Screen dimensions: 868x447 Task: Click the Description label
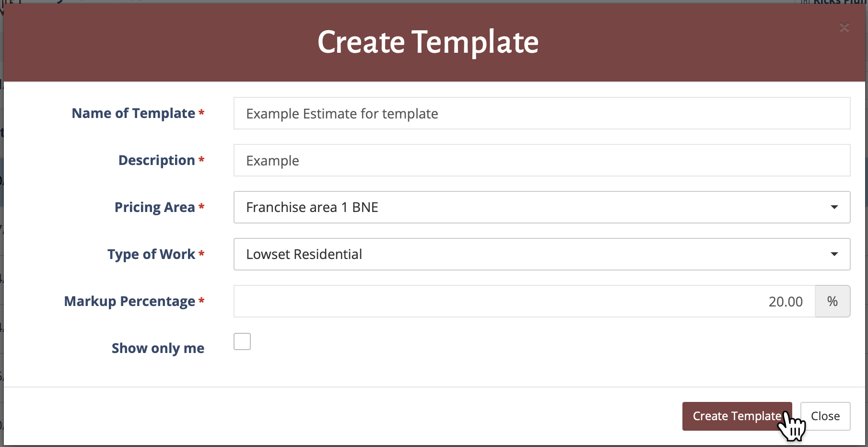(x=156, y=160)
